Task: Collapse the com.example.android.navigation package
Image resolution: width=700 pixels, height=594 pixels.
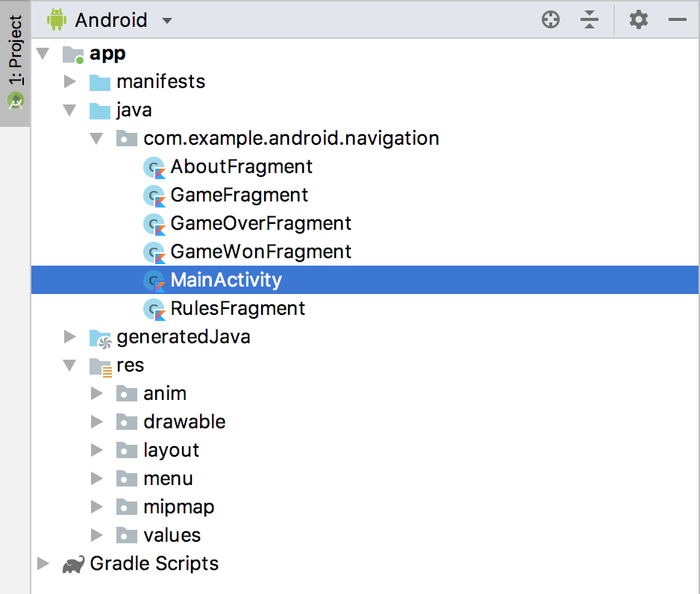Action: (x=96, y=139)
